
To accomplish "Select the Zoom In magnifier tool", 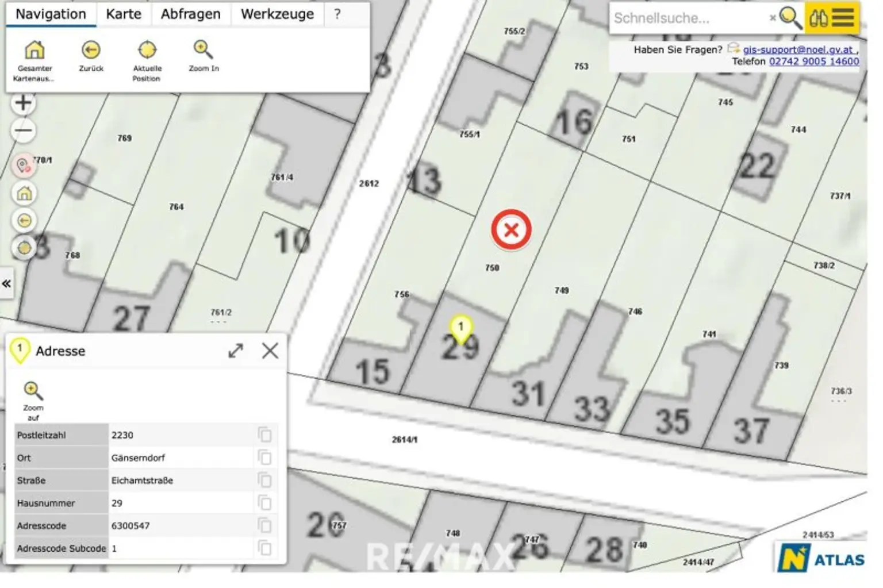I will pos(204,51).
